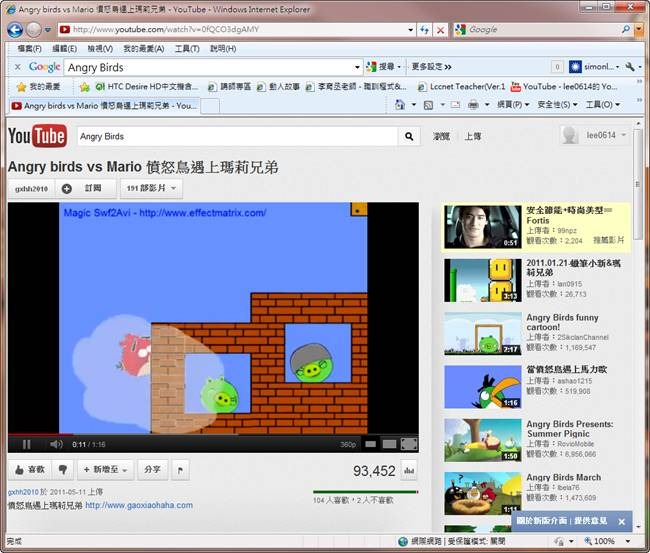Open the 安全性(S) command bar menu
This screenshot has height=553, width=650.
coord(557,105)
